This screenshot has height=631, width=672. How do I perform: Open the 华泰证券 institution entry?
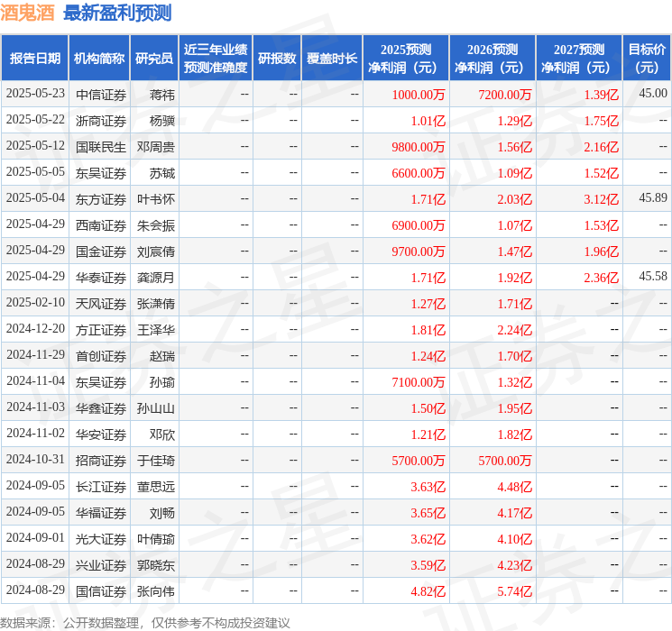point(101,277)
